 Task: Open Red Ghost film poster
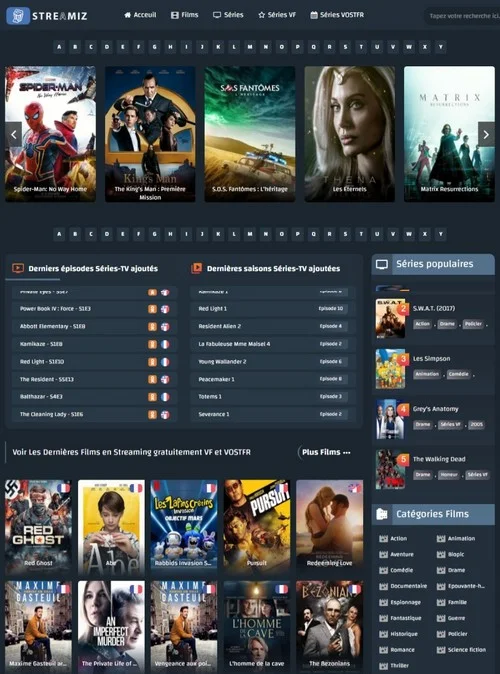point(38,527)
